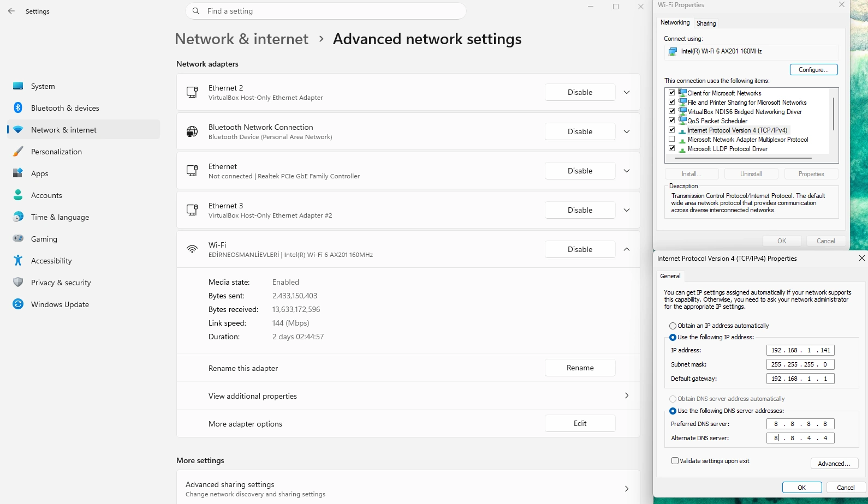Expand Bluetooth Network Connection details

(627, 131)
